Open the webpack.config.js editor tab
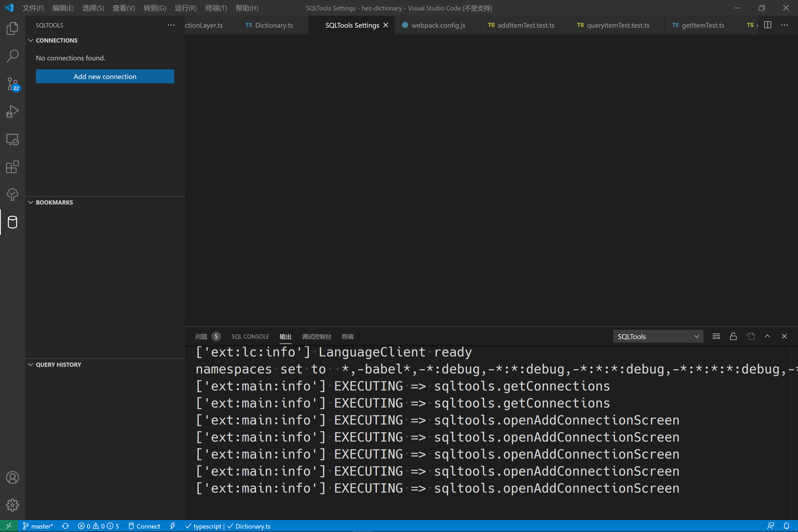Image resolution: width=798 pixels, height=532 pixels. coord(438,25)
